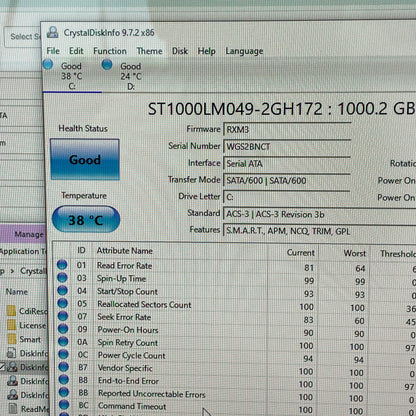This screenshot has height=416, width=416.
Task: Select the Seek Error Rate attribute
Action: point(124,317)
